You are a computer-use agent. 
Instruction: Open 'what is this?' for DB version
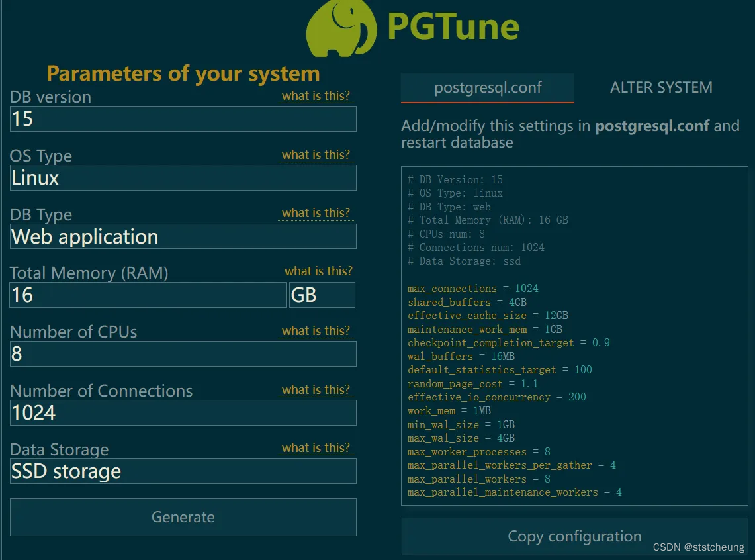click(x=316, y=96)
